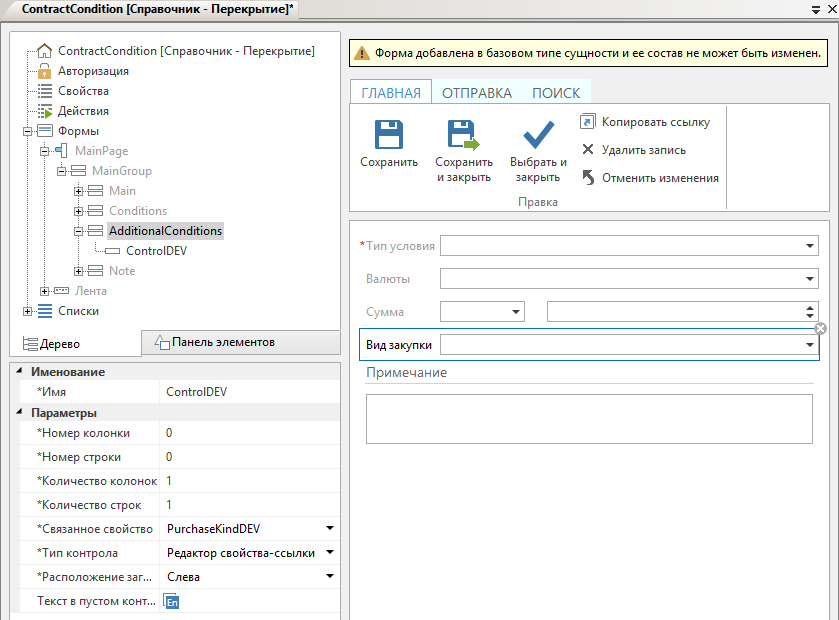Collapse the AdditionalConditions tree node
839x620 pixels.
pos(79,231)
